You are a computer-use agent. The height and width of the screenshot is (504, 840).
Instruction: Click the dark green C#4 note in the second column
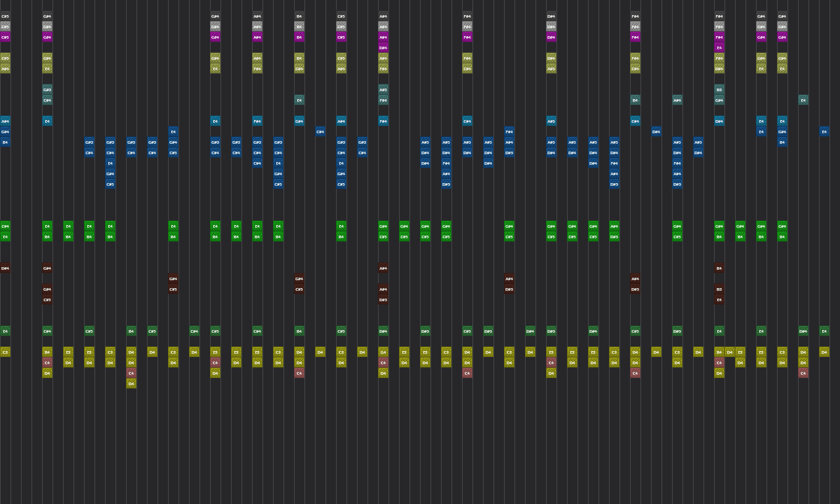pyautogui.click(x=47, y=331)
